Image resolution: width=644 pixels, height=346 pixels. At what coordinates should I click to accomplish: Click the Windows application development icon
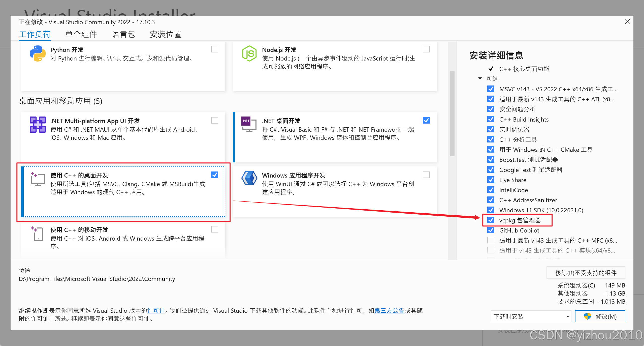tap(249, 178)
